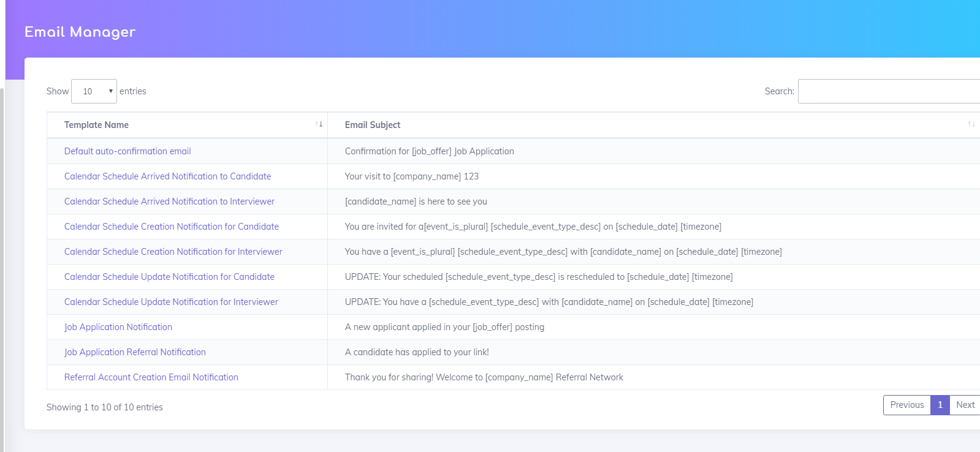
Task: Open Job Application Notification template
Action: tap(118, 327)
